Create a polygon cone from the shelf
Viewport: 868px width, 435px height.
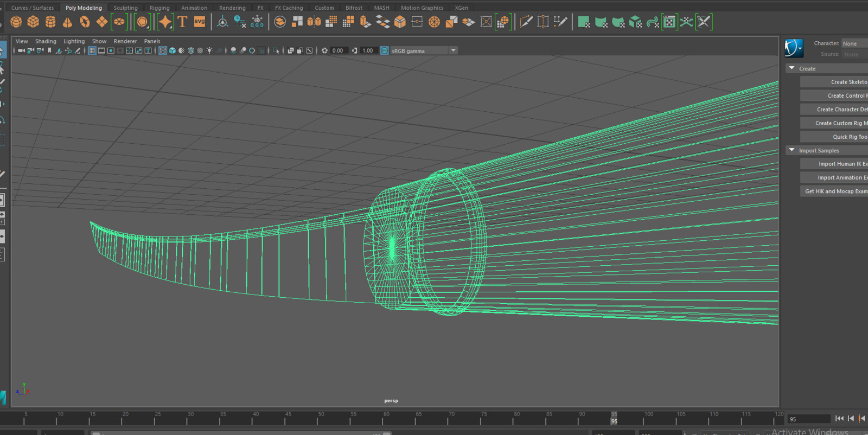67,22
